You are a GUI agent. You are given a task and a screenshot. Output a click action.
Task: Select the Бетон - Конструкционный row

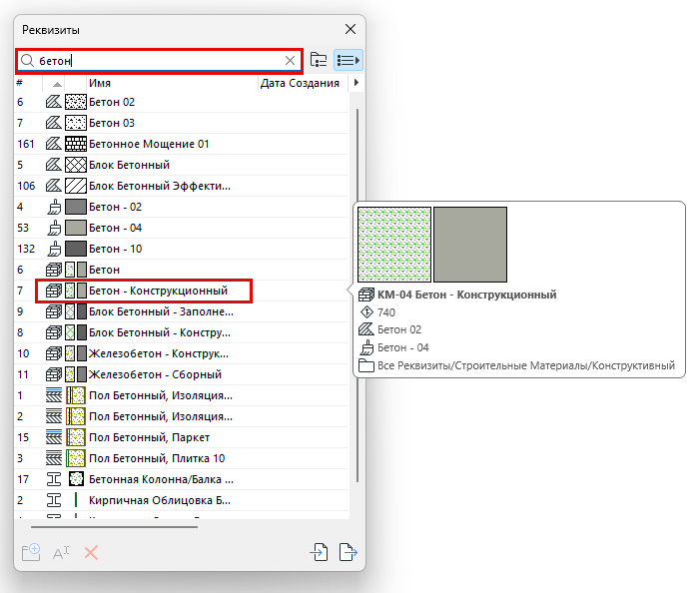(182, 291)
